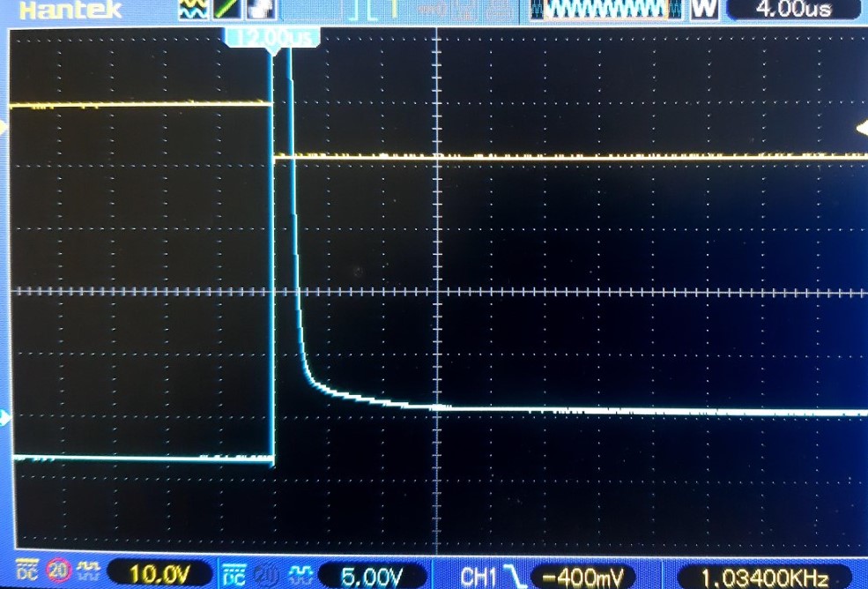Click the W window mode icon
The width and height of the screenshot is (868, 589).
pyautogui.click(x=705, y=9)
